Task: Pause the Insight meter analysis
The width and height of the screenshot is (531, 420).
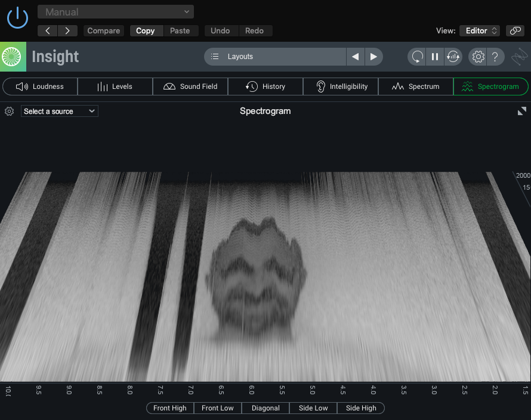Action: coord(435,57)
